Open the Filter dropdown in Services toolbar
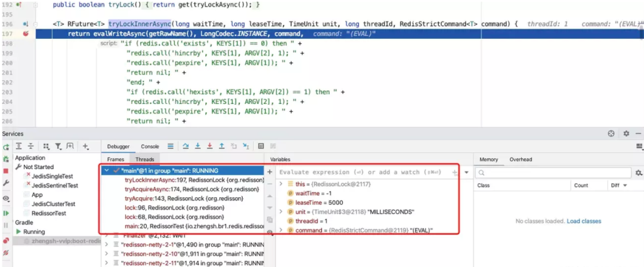The image size is (644, 267). (x=58, y=146)
